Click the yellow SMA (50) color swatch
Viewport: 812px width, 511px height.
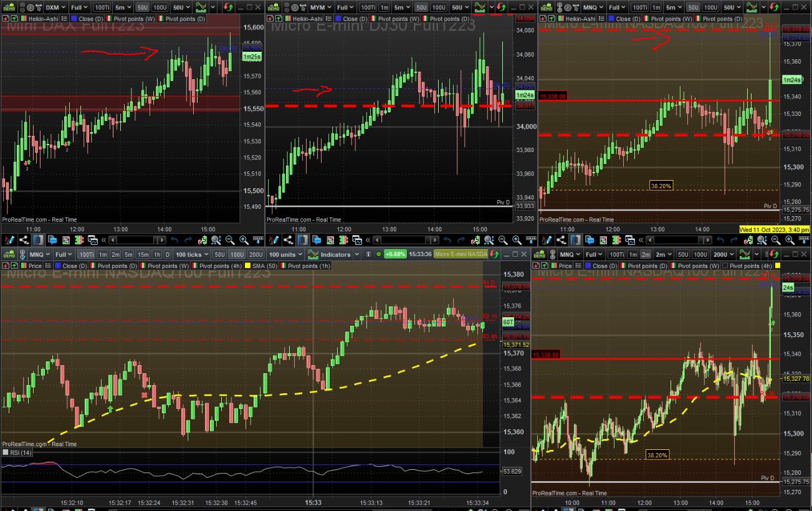247,266
